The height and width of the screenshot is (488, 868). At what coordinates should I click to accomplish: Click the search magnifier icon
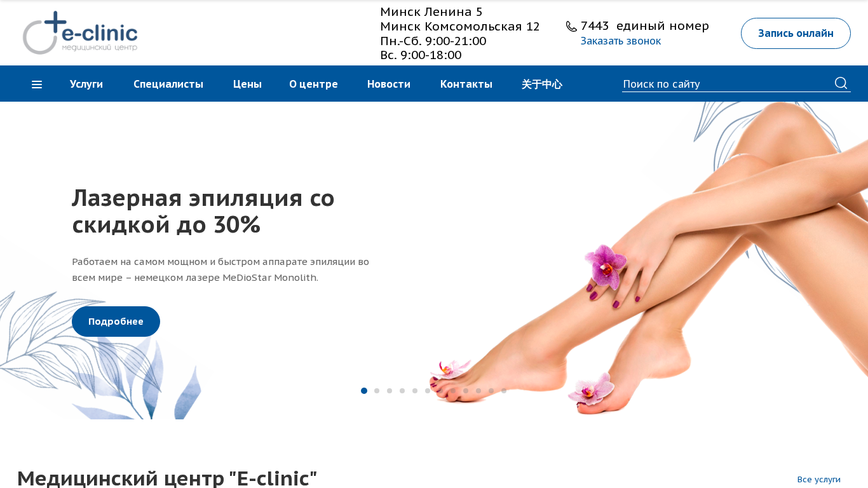tap(841, 83)
